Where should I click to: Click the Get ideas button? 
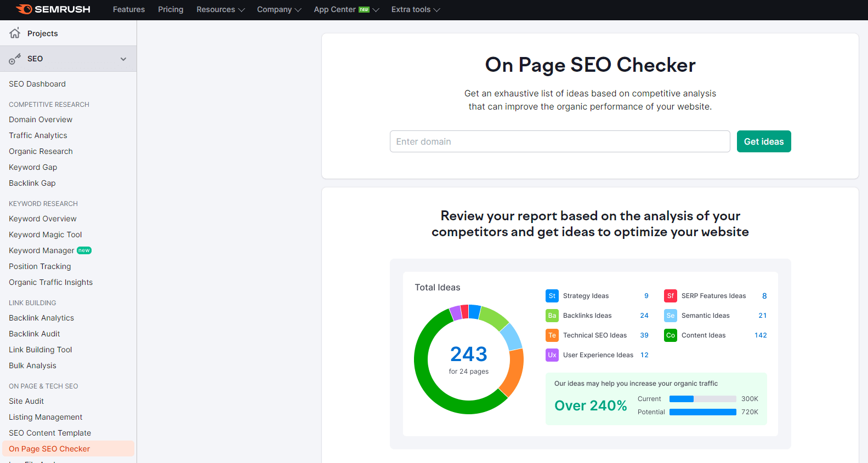(x=764, y=141)
